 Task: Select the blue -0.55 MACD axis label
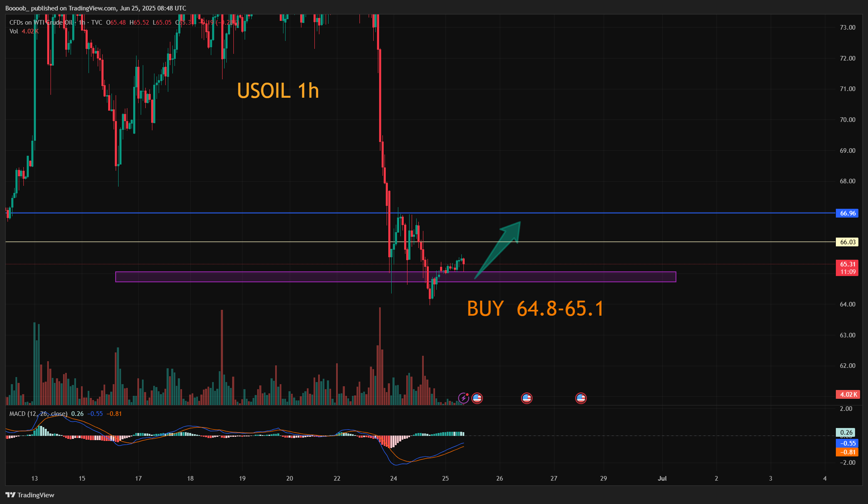coord(847,443)
